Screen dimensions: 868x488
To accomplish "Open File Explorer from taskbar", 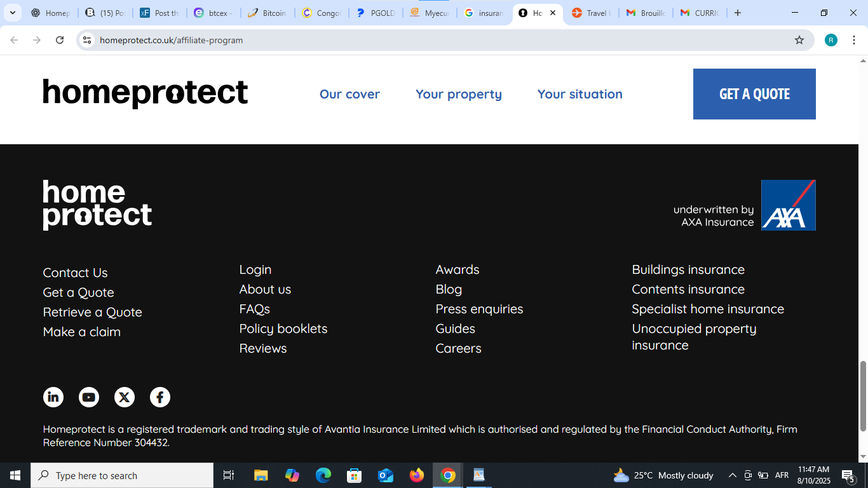I will click(261, 475).
